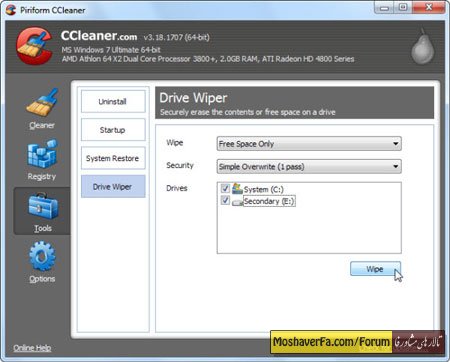The image size is (450, 362).
Task: Uncheck the System (C:) drive checkbox
Action: click(x=225, y=189)
